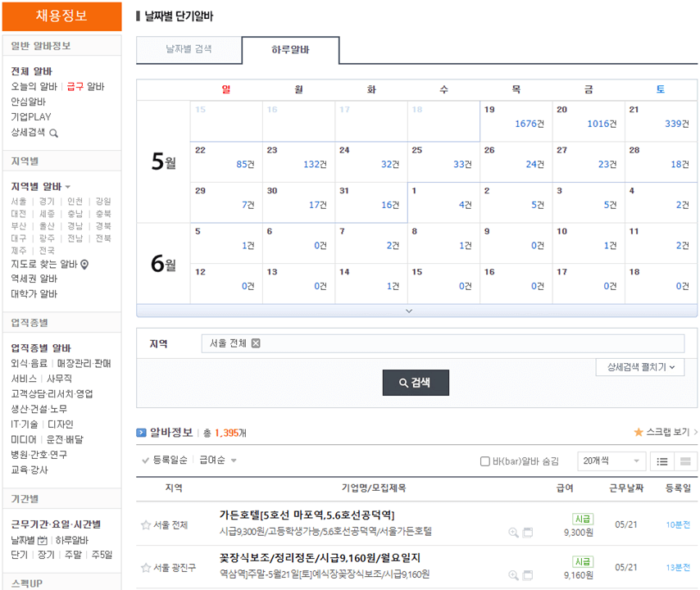Switch to card view using the grid icon
700x590 pixels.
coord(685,461)
